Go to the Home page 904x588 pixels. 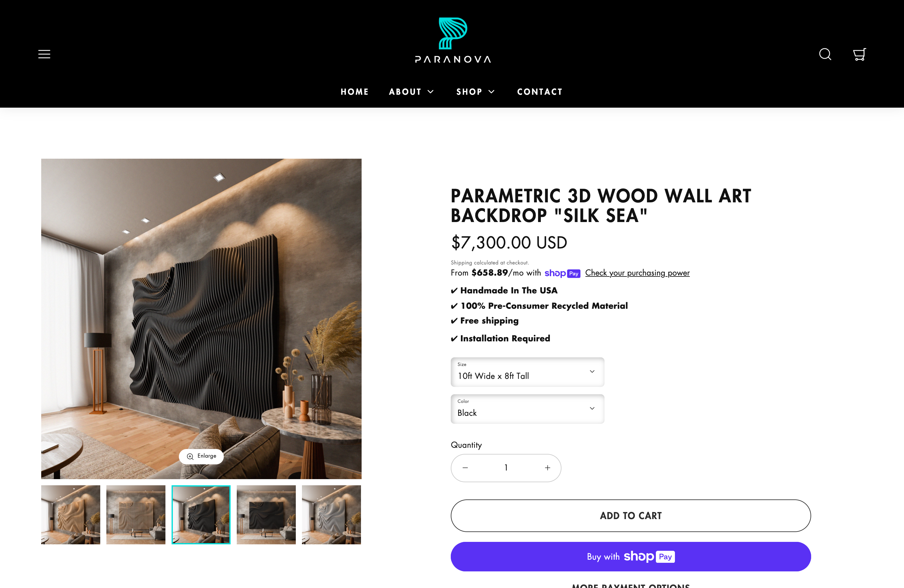point(355,92)
